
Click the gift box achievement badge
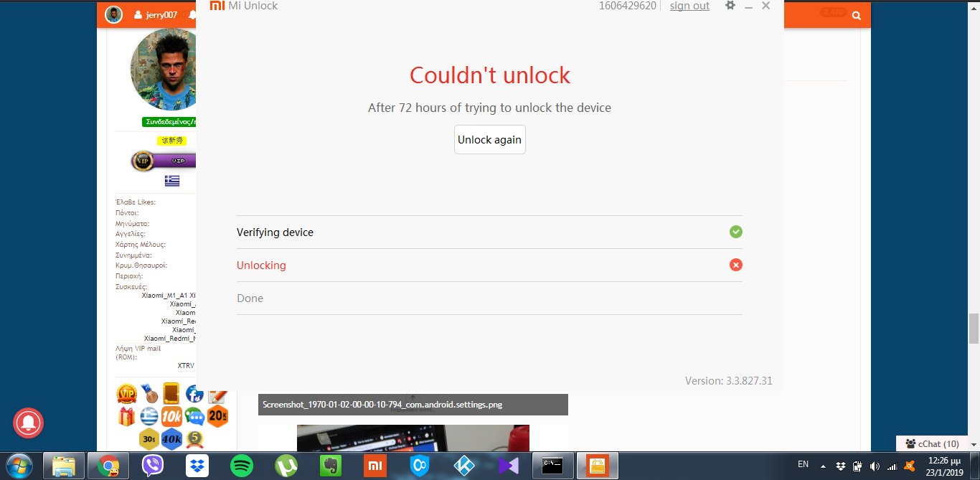(x=126, y=416)
